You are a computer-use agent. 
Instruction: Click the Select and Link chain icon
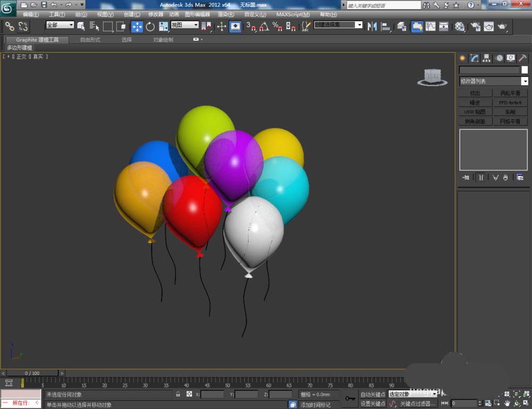(x=10, y=26)
